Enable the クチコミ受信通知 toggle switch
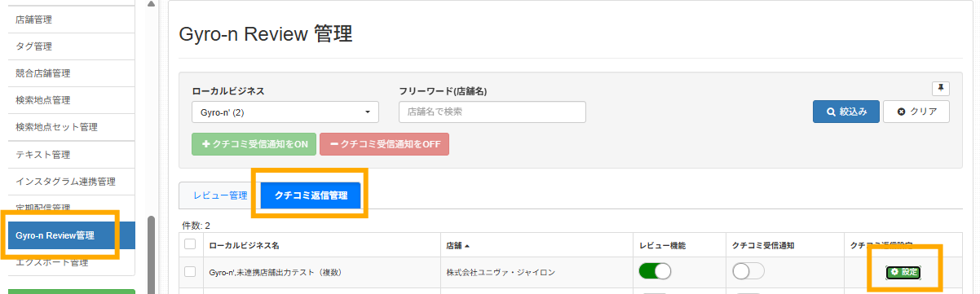The image size is (980, 294). [x=748, y=271]
